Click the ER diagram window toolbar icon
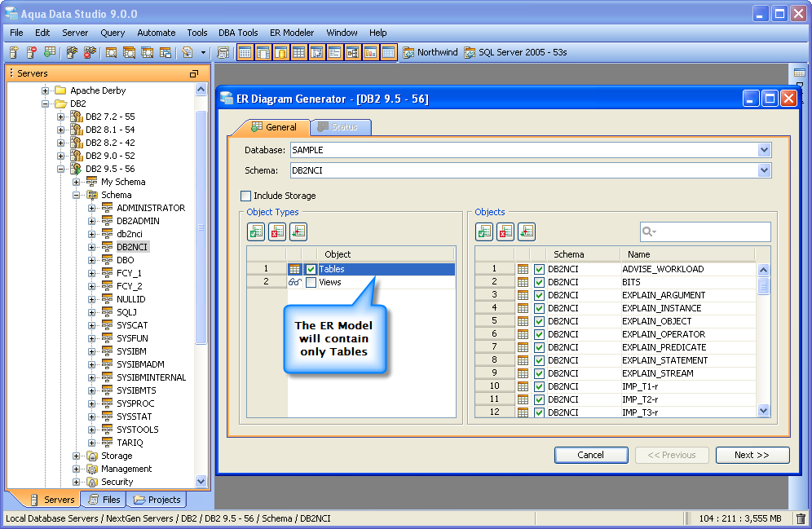812x529 pixels. (352, 52)
